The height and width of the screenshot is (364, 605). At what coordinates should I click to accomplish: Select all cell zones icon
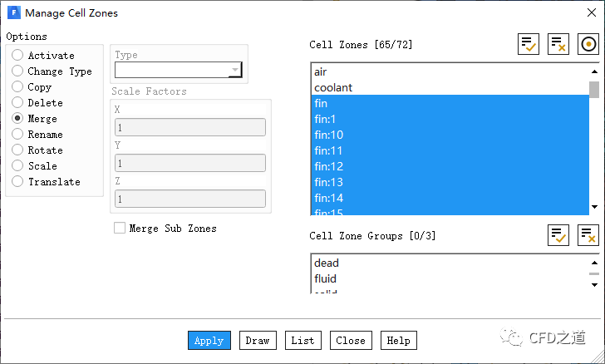click(528, 45)
